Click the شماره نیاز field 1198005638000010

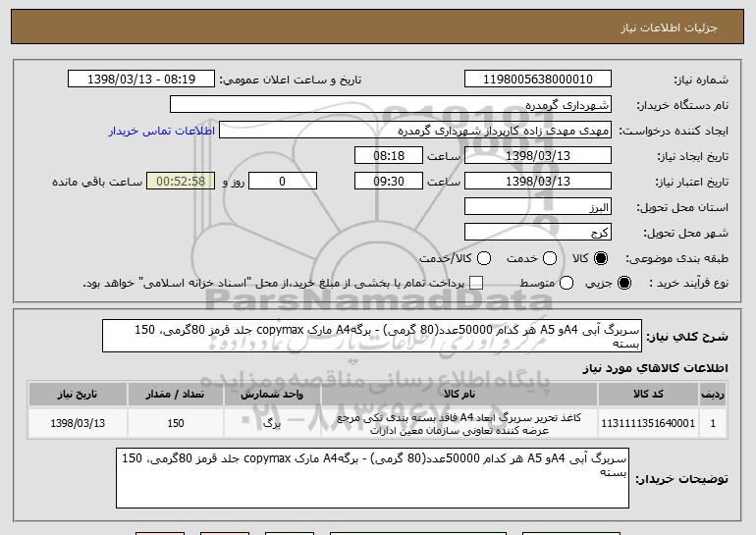tap(538, 80)
